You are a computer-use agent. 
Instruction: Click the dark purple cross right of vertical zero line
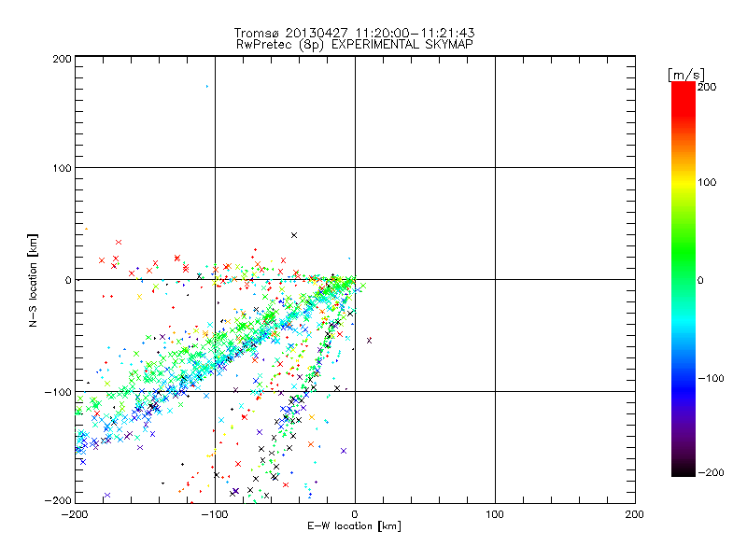[369, 341]
